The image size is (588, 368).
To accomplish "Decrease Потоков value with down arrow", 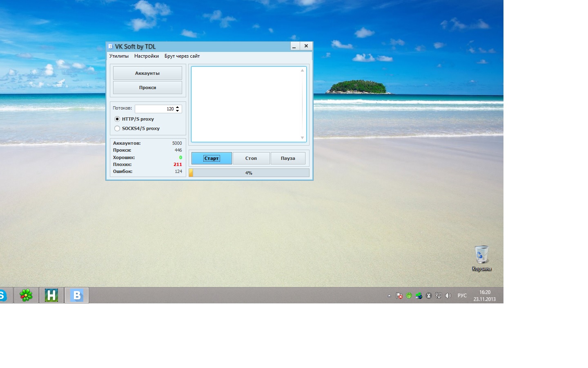I will pyautogui.click(x=178, y=111).
